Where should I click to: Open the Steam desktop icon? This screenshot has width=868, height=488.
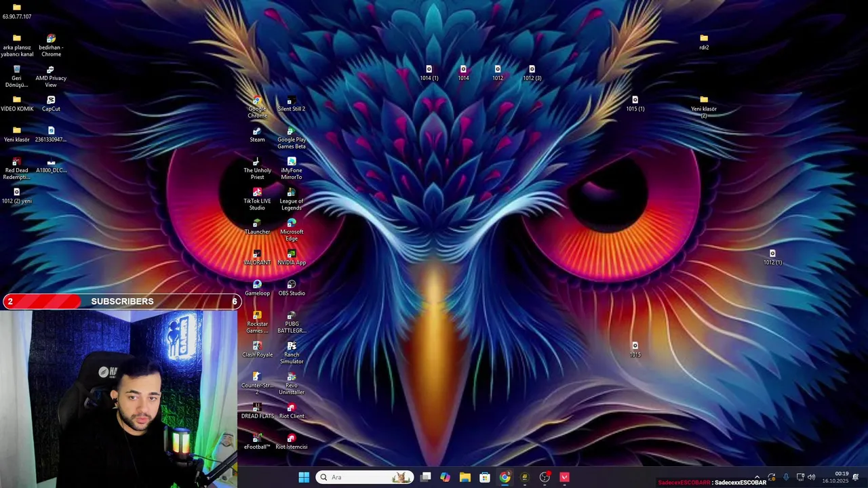pos(257,135)
